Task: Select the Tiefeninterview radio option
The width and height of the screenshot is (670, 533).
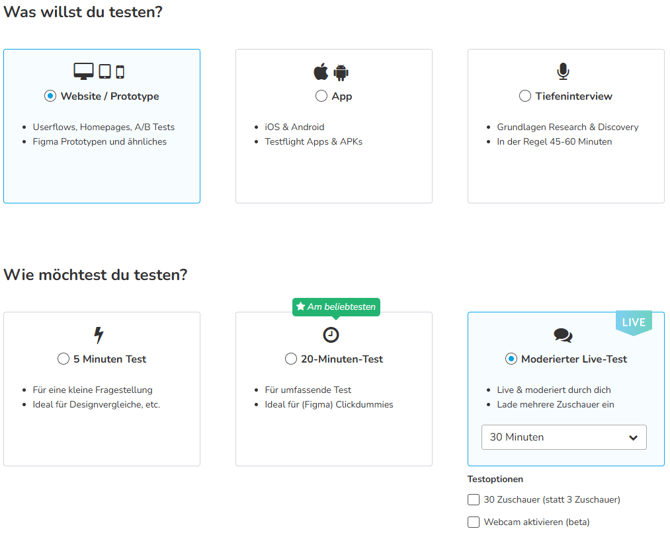Action: coord(525,96)
